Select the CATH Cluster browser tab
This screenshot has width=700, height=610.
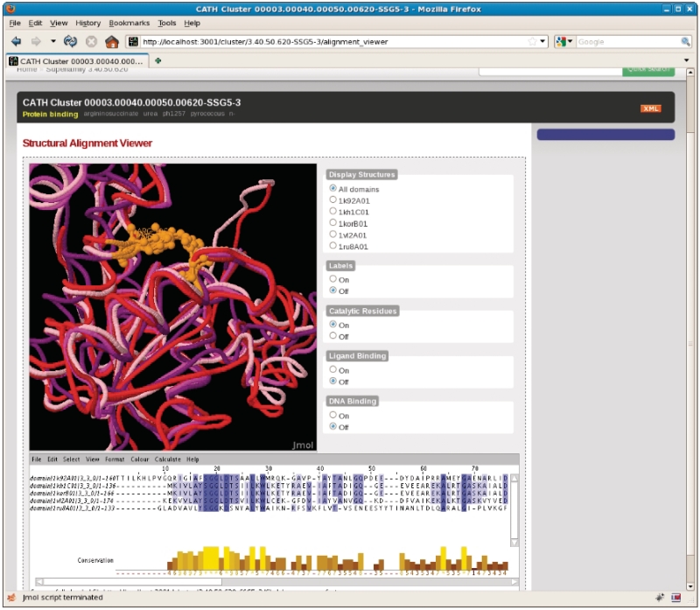[76, 61]
